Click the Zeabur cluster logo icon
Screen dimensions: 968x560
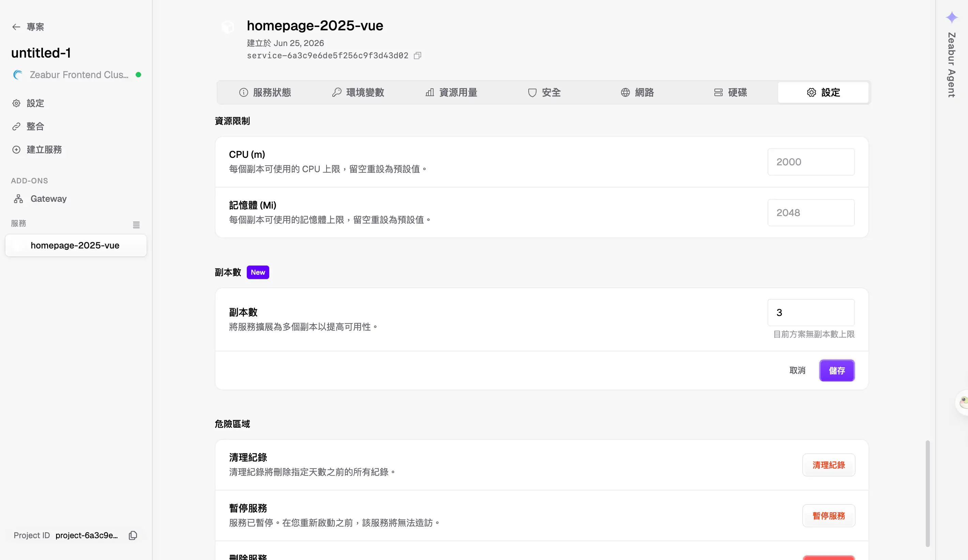pos(18,75)
